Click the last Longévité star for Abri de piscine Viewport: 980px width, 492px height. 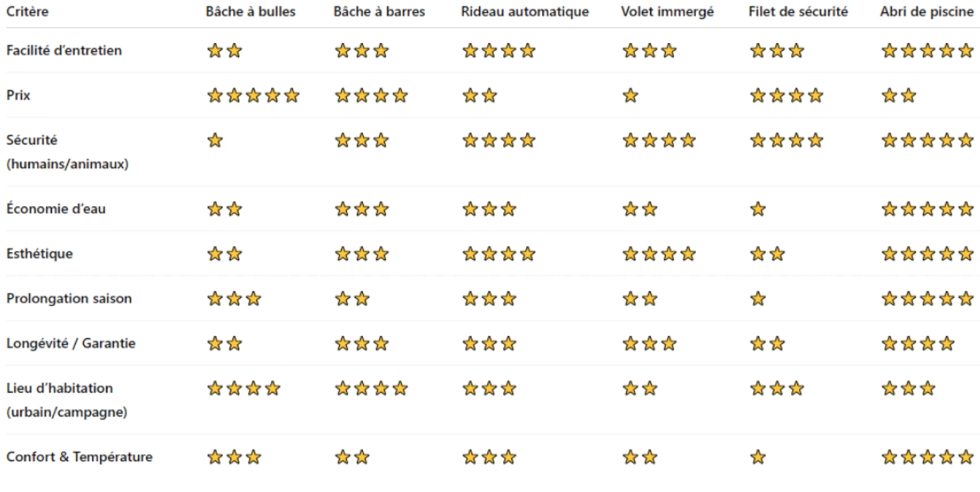[947, 343]
